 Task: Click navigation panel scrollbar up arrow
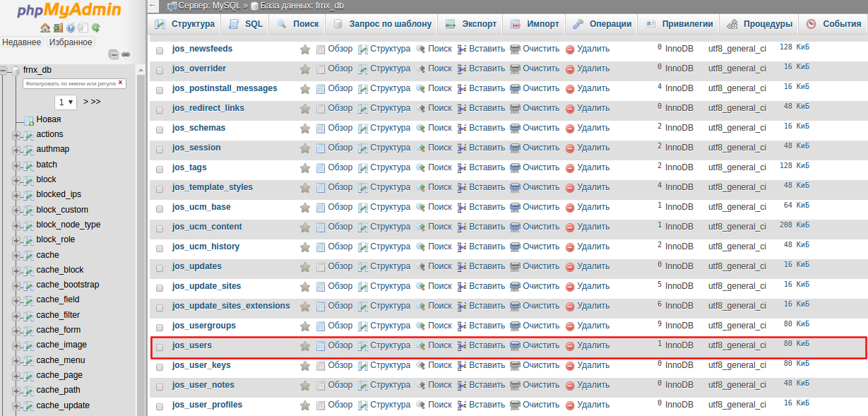pos(141,69)
